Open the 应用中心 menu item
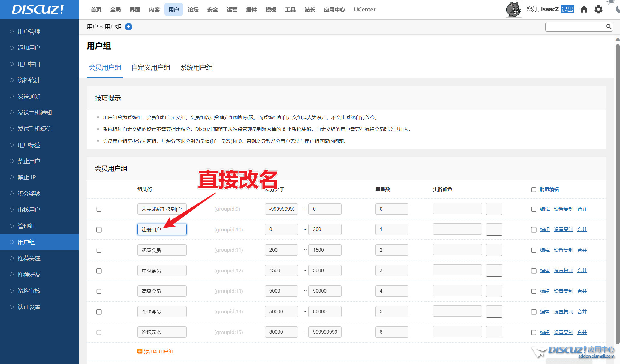Viewport: 620px width, 364px height. [x=334, y=9]
